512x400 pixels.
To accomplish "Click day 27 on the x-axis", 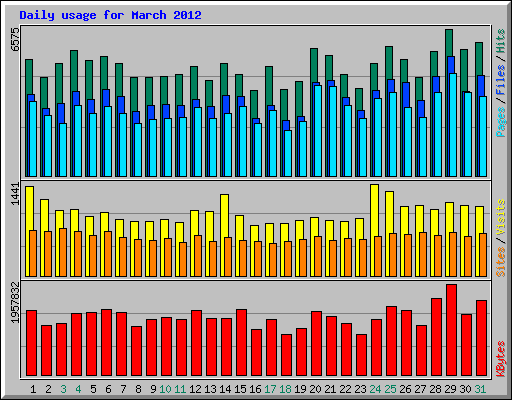I will [x=420, y=389].
